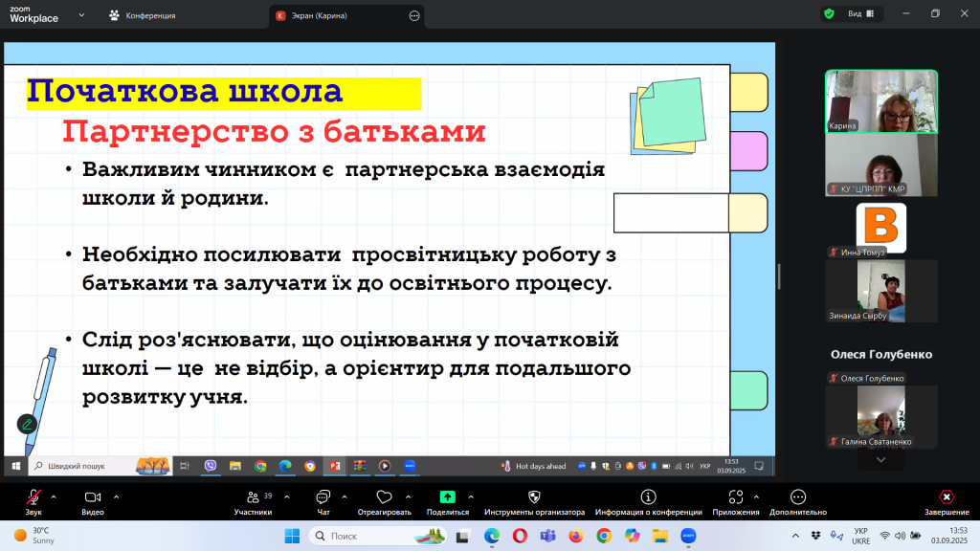The height and width of the screenshot is (551, 980).
Task: Open the Приложения apps icon
Action: [735, 497]
